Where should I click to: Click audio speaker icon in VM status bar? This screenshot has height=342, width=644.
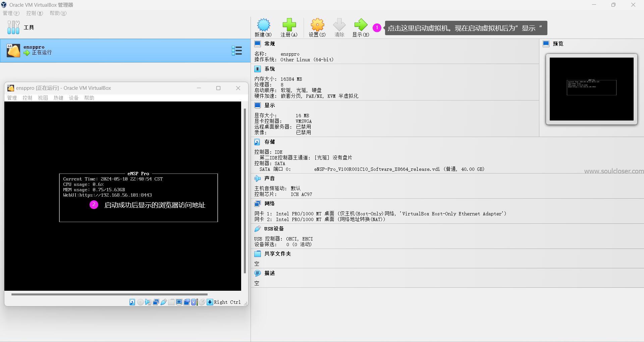[x=148, y=302]
